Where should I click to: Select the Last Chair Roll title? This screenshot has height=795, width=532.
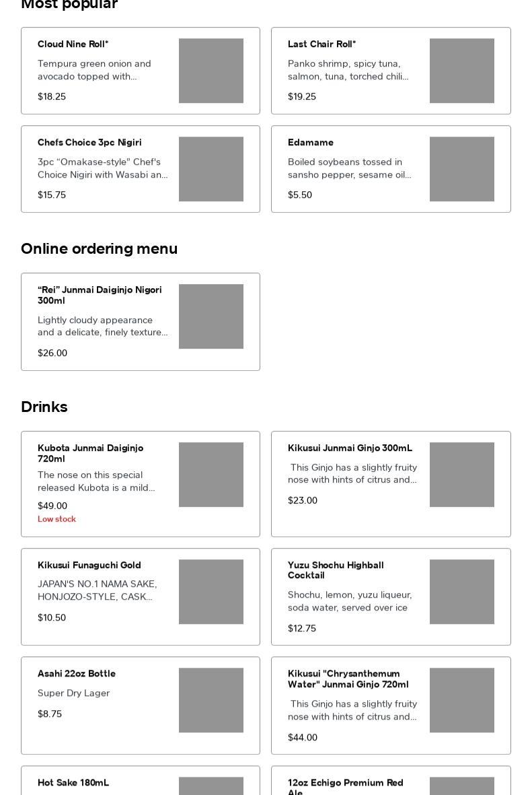[321, 44]
